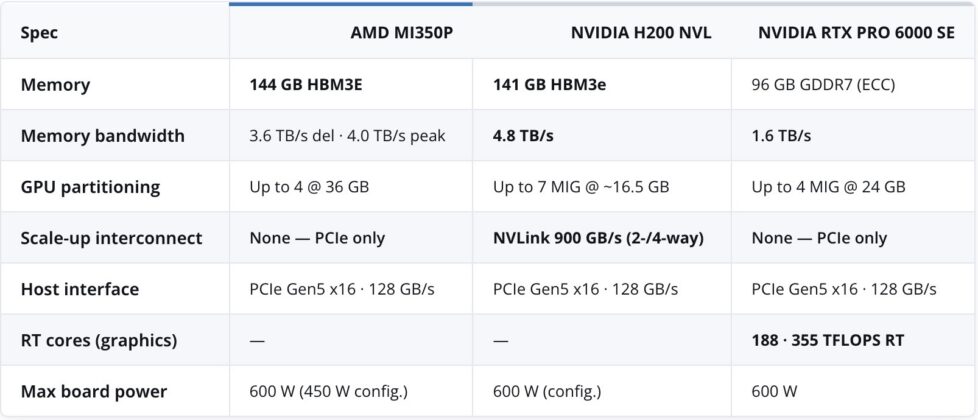Screen dimensions: 978x420
Task: Click the NVIDIA RTX PRO 6000 SE header
Action: (x=856, y=32)
